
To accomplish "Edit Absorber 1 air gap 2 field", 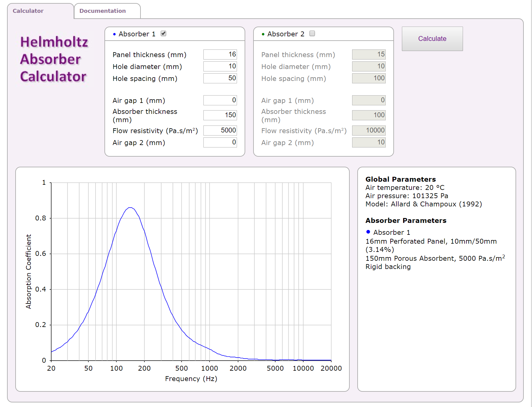I will [x=220, y=142].
